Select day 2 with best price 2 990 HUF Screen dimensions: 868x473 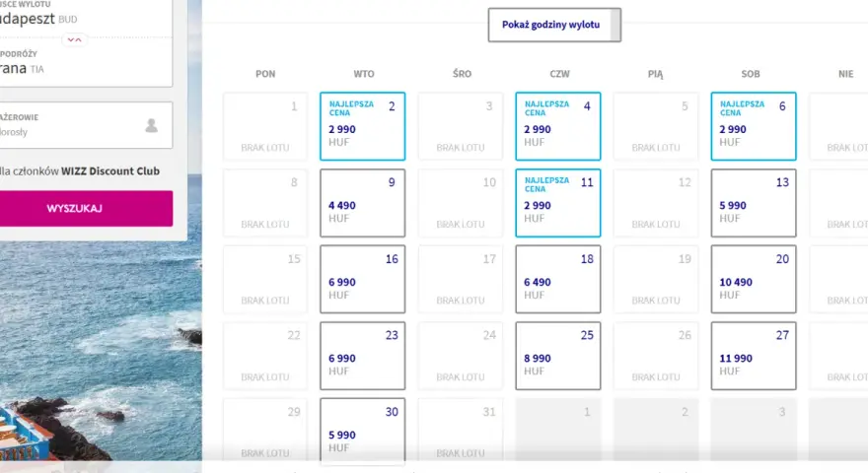pos(363,126)
